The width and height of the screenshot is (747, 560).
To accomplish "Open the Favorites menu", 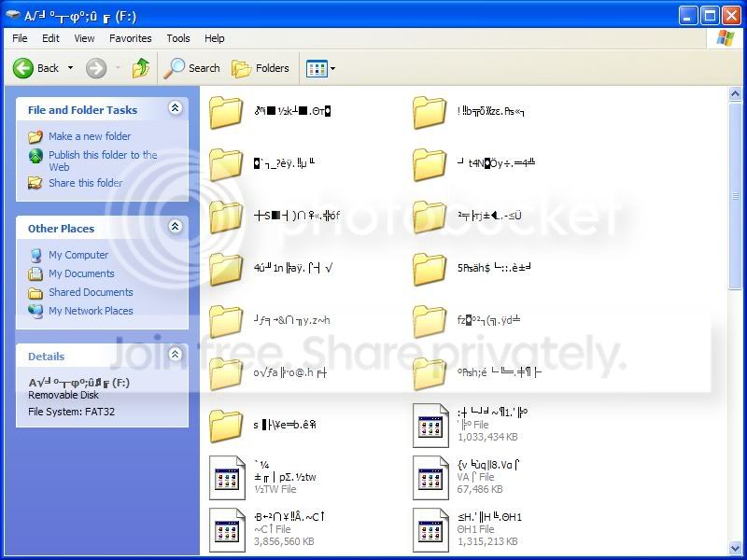I will pyautogui.click(x=130, y=38).
